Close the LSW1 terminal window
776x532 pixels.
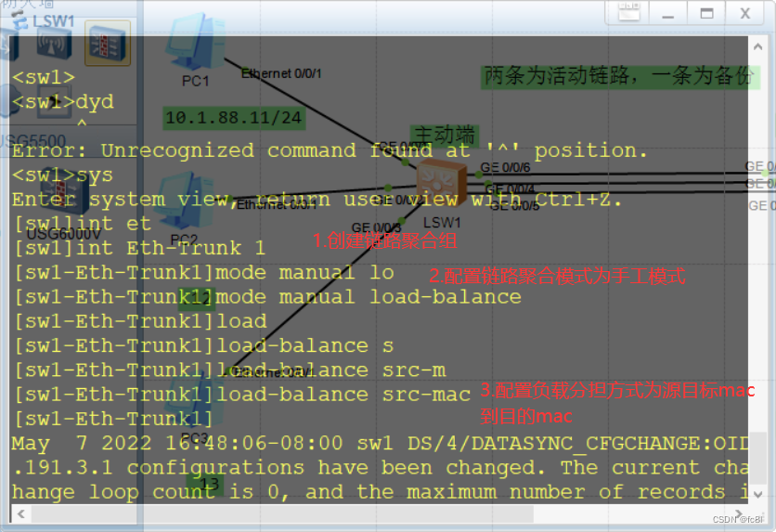(744, 12)
